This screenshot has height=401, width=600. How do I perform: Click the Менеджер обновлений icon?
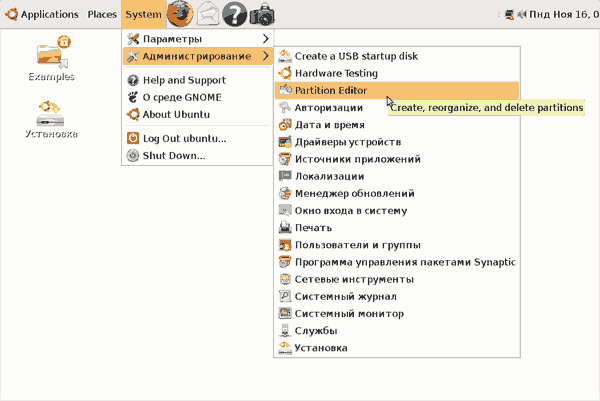pos(285,193)
